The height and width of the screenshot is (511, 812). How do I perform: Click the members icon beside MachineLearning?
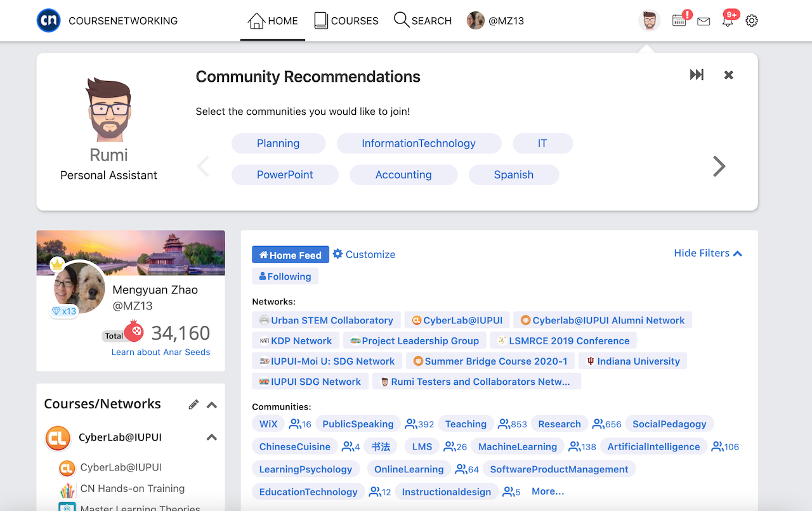point(575,446)
